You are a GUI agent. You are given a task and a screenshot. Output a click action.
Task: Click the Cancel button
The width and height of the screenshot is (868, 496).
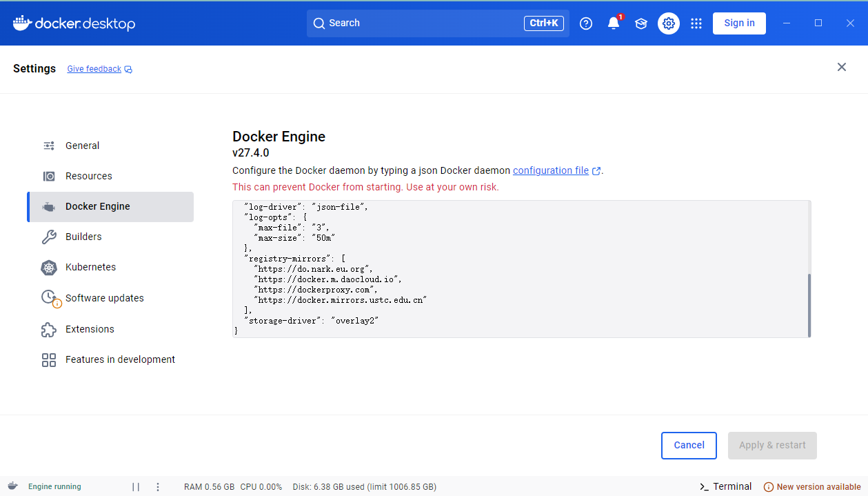pyautogui.click(x=689, y=446)
